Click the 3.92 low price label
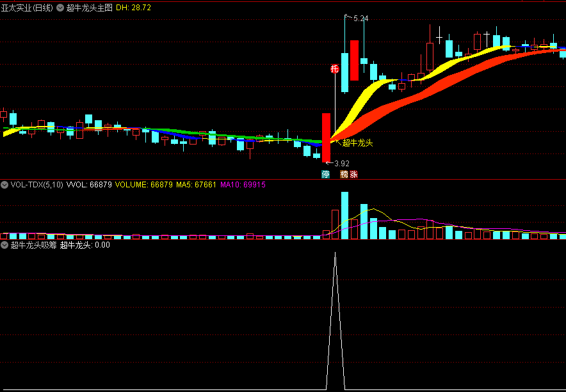 pos(341,163)
